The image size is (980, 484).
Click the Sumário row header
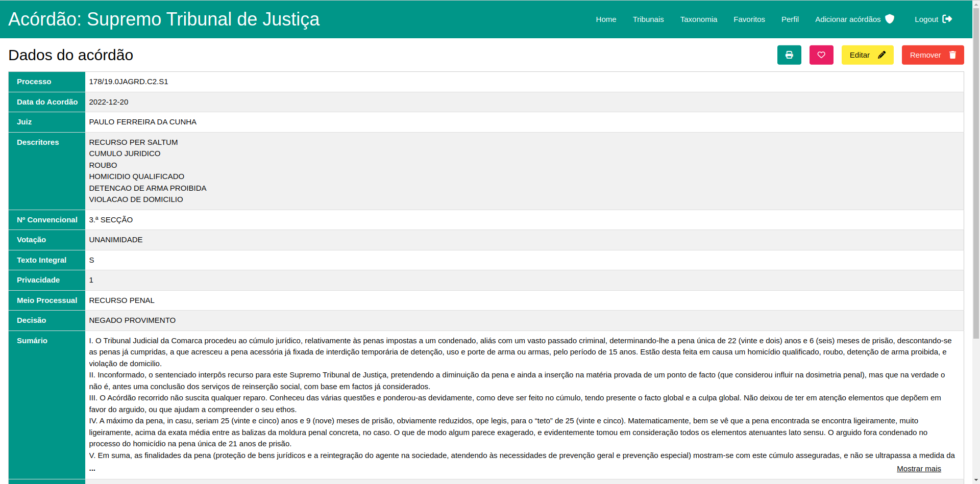[x=47, y=404]
